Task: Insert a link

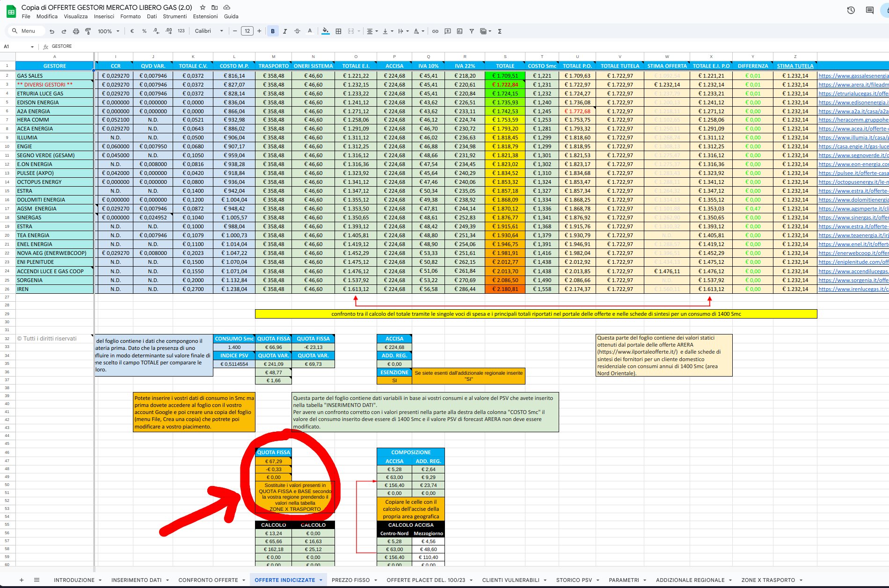Action: click(435, 31)
